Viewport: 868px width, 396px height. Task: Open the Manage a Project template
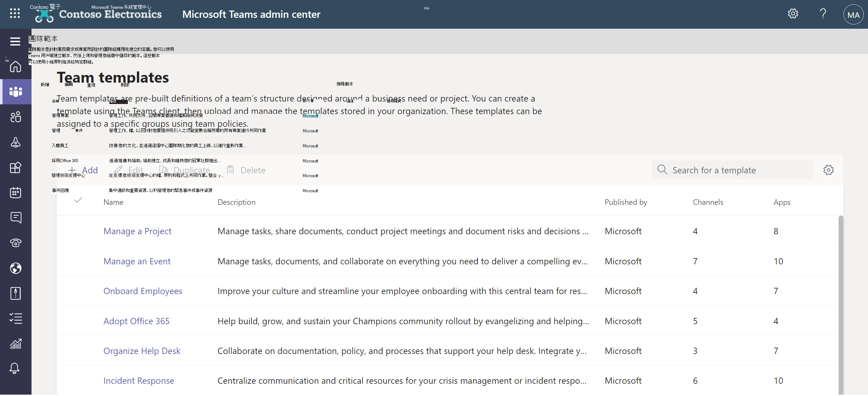[x=137, y=231]
